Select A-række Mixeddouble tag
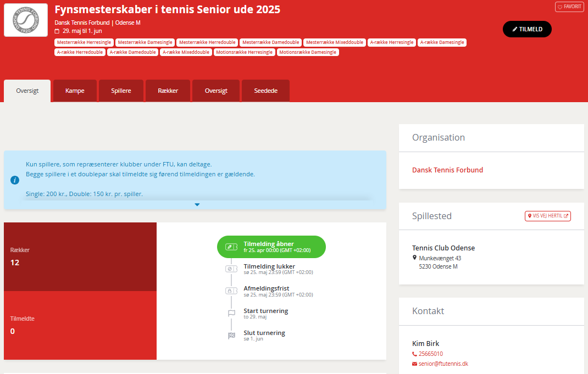 click(186, 52)
